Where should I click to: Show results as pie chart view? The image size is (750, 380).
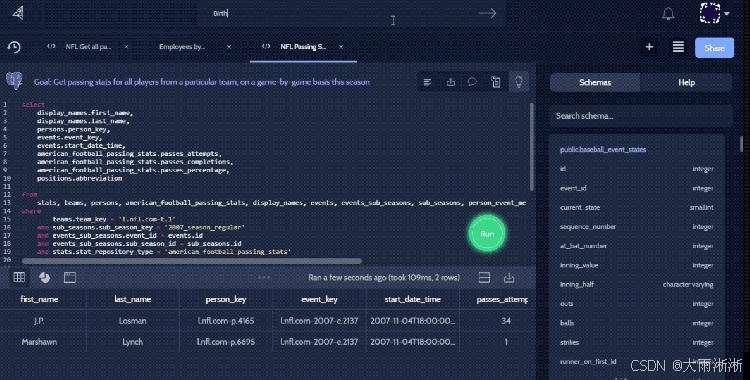click(44, 278)
